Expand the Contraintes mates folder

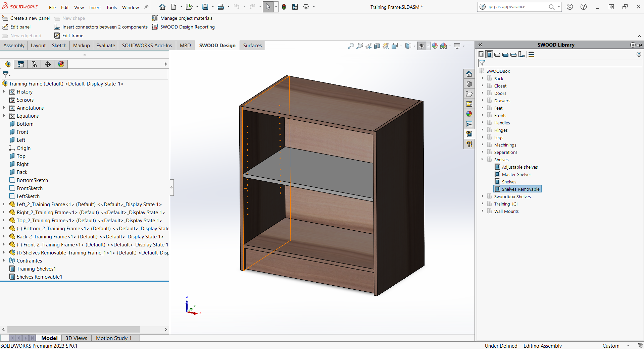(x=4, y=261)
